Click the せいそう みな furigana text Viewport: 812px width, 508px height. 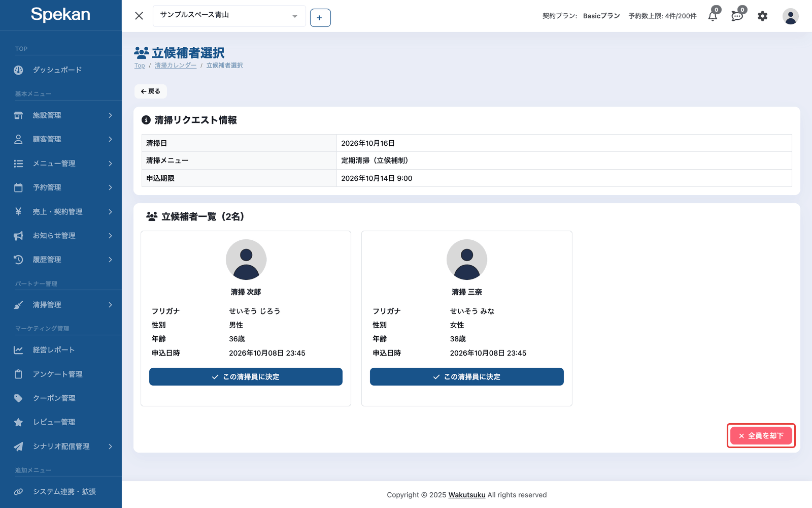coord(472,311)
